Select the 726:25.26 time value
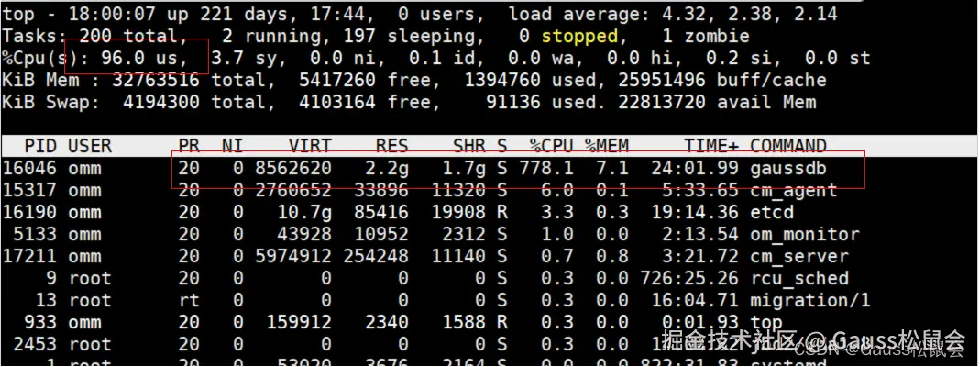 [x=689, y=278]
